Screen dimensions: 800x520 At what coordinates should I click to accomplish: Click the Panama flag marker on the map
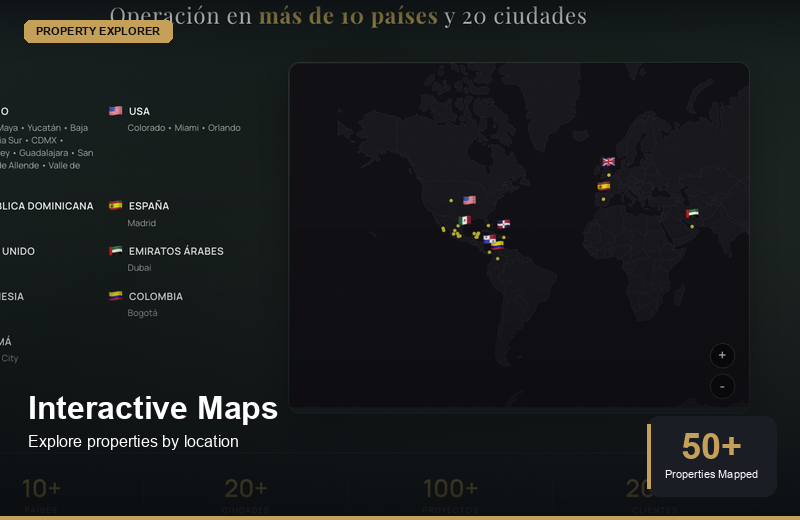488,239
